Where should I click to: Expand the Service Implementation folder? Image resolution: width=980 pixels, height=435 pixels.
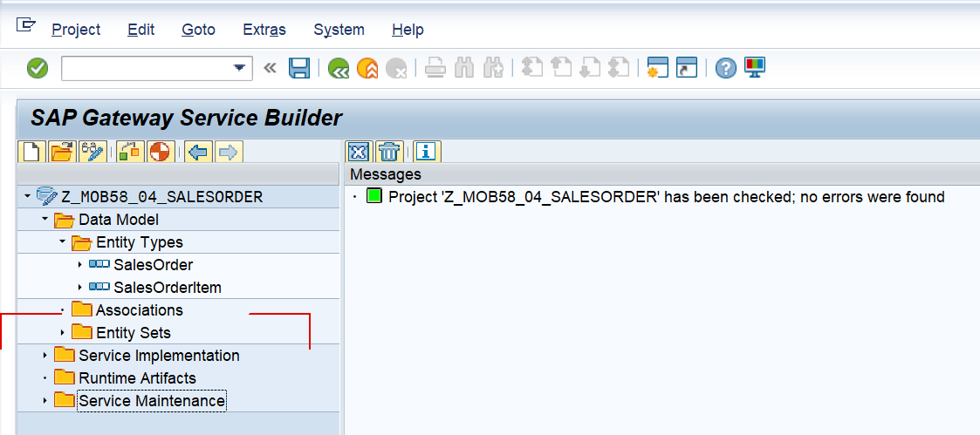[45, 355]
